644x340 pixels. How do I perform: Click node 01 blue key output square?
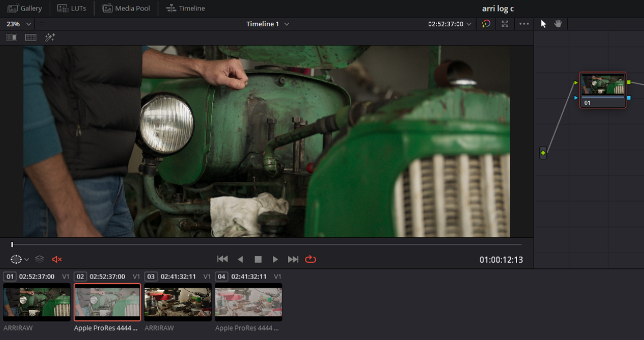click(x=629, y=98)
